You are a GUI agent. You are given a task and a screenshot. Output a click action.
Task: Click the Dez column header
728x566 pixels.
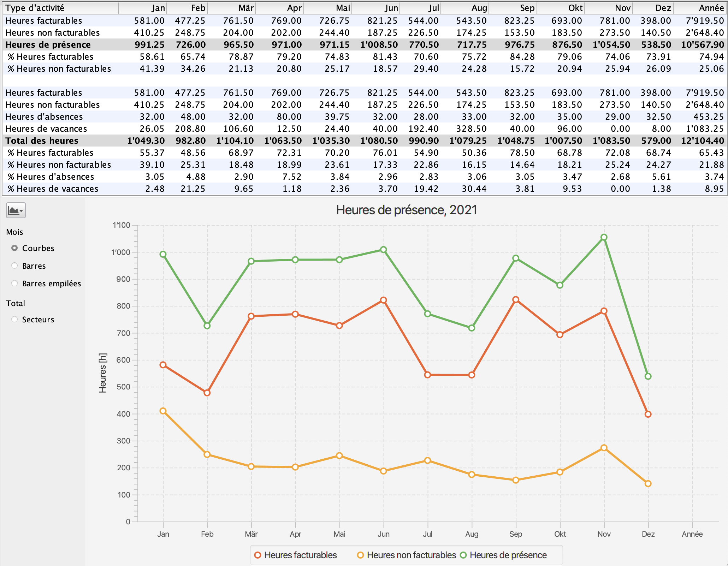(652, 8)
